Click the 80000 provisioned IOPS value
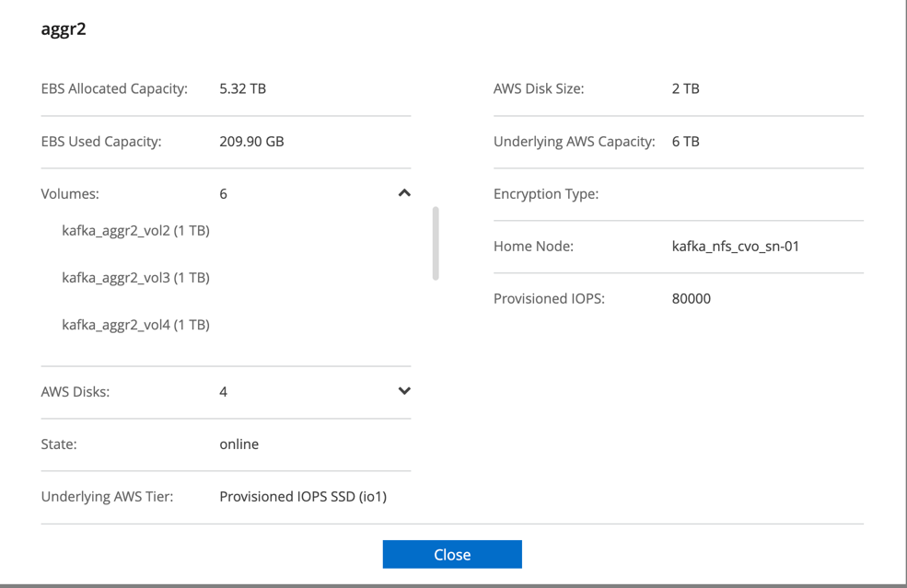 tap(691, 298)
